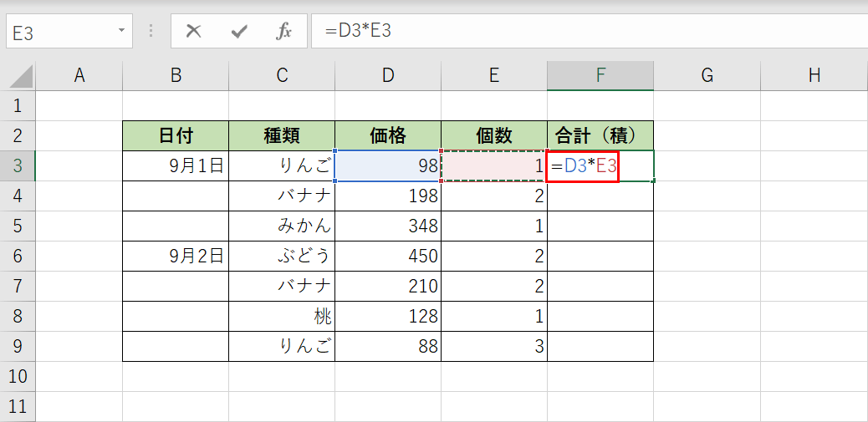
Task: Select column A header
Action: 79,76
